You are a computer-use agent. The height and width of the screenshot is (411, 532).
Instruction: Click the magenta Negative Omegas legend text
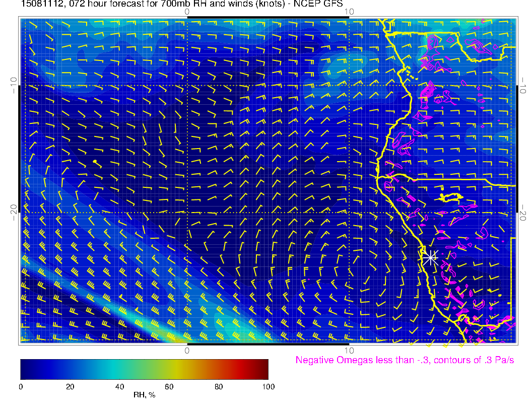click(405, 360)
